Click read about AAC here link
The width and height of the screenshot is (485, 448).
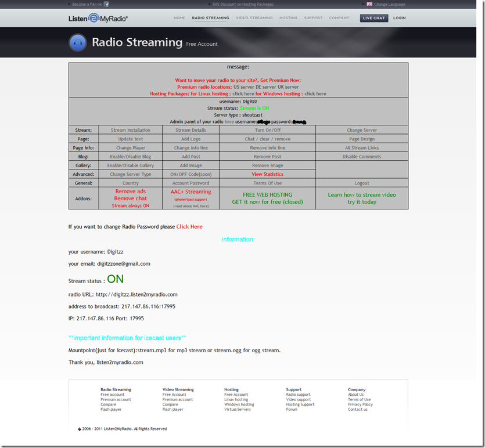pos(191,206)
